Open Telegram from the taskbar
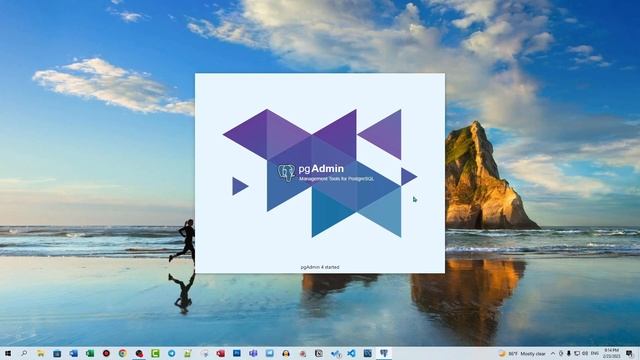This screenshot has height=360, width=640. pos(171,353)
